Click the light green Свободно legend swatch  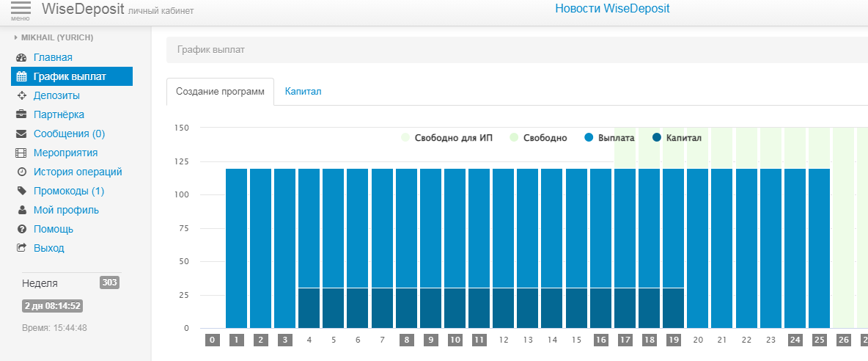(x=514, y=138)
